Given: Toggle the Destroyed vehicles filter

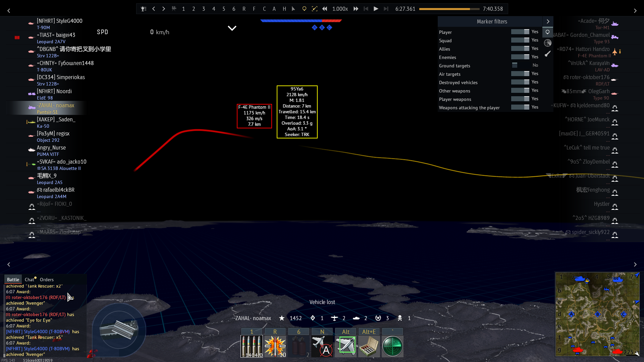Looking at the screenshot, I should click(x=520, y=82).
